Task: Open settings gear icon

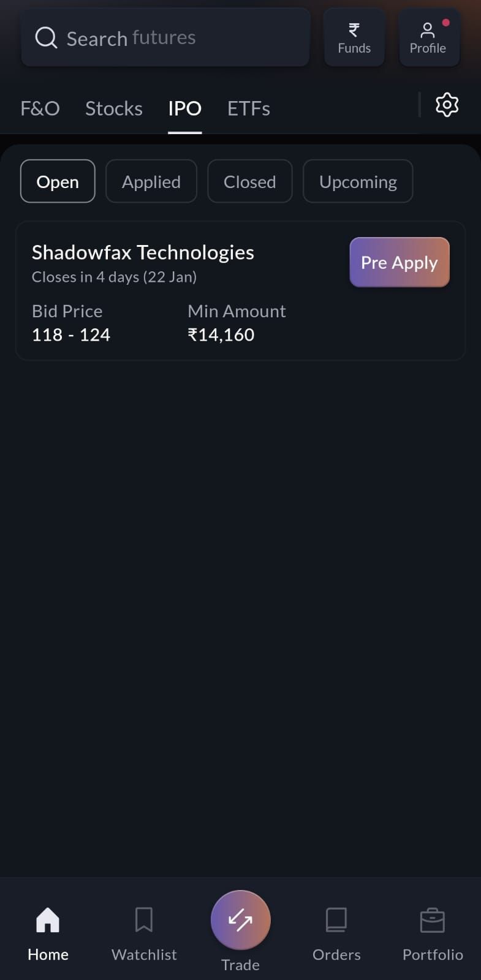Action: tap(447, 105)
